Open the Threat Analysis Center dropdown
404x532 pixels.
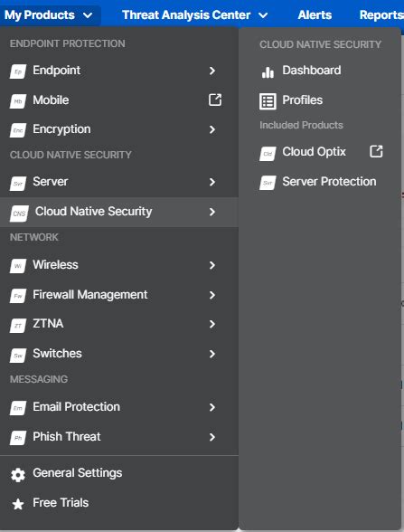(195, 14)
